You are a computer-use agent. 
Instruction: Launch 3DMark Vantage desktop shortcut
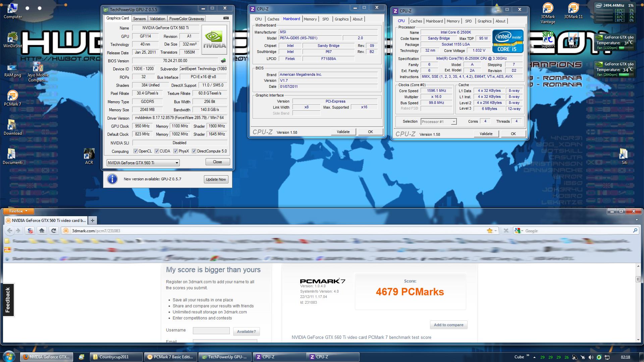click(x=547, y=13)
